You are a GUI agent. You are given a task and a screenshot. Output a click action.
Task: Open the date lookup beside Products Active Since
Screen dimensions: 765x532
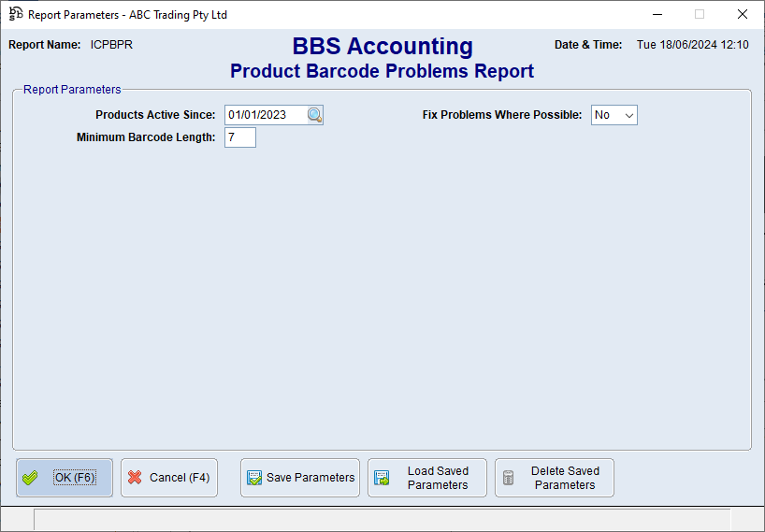315,115
